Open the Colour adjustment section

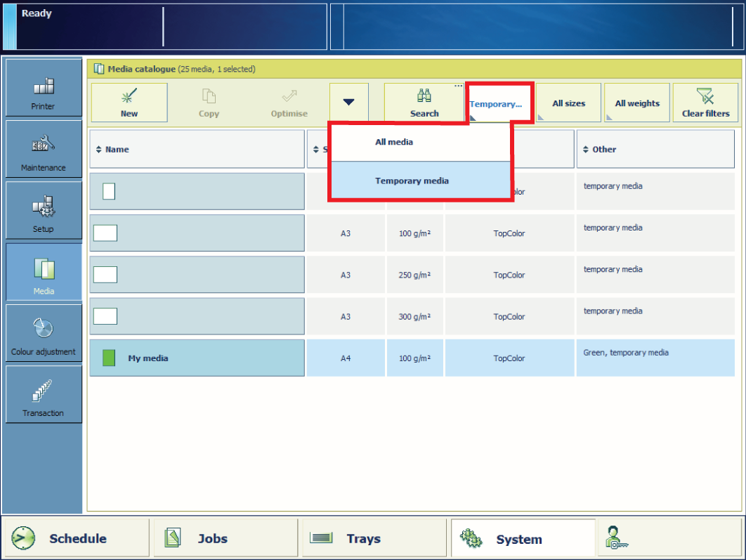click(43, 334)
